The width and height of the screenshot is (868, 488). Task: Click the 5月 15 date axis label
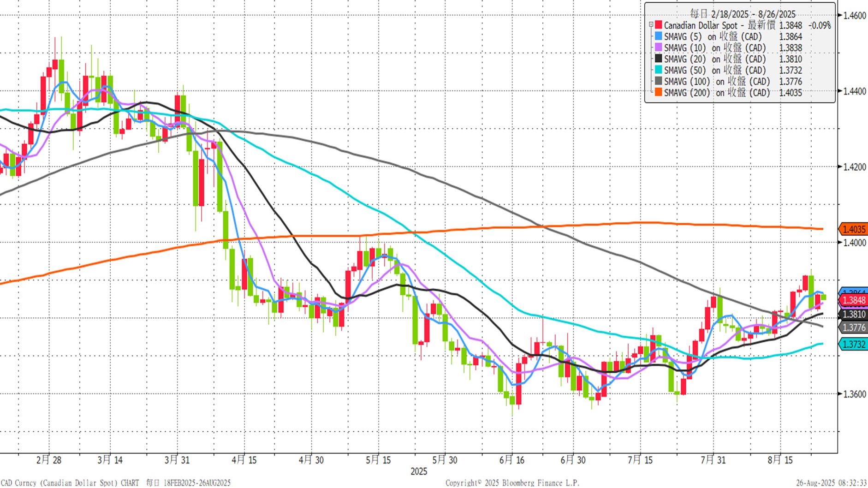378,460
